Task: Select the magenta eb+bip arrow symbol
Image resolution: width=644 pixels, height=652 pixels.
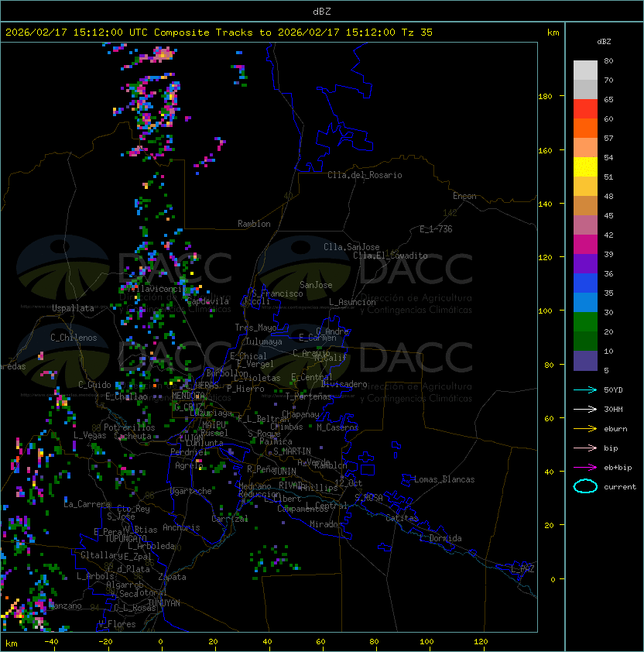Action: [x=585, y=468]
